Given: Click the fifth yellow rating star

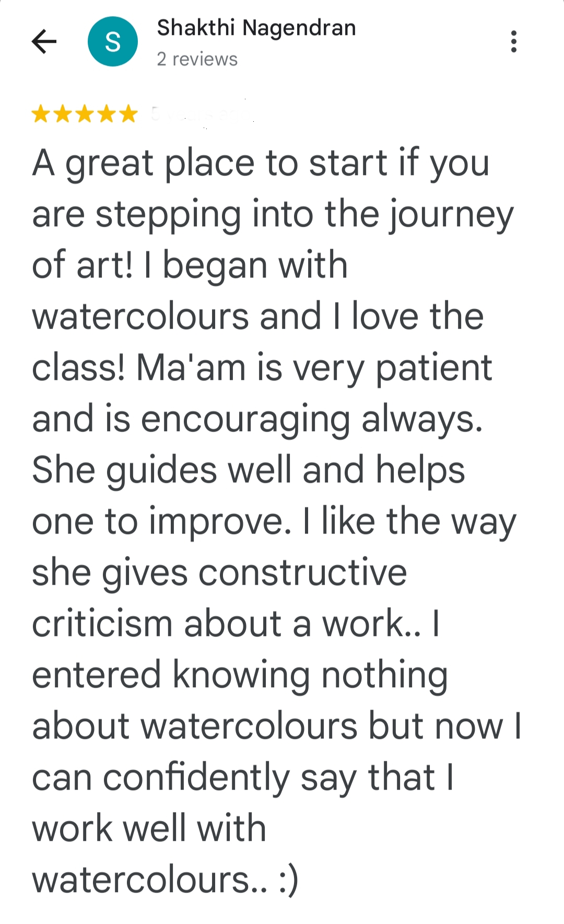Looking at the screenshot, I should tap(128, 113).
